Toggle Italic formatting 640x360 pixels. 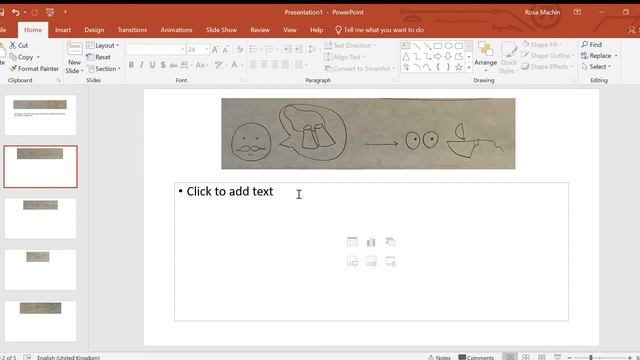[142, 65]
